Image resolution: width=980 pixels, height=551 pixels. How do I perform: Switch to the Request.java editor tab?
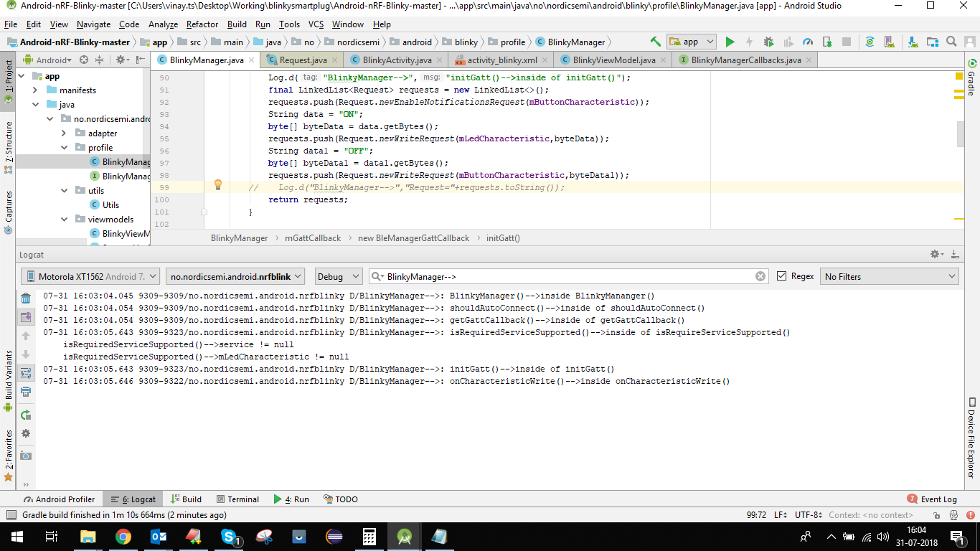click(300, 60)
